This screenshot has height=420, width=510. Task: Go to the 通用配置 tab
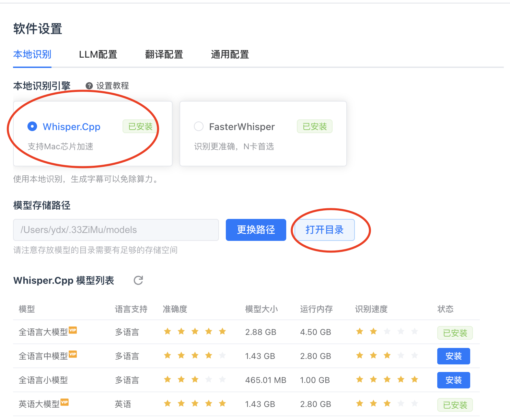click(x=230, y=55)
